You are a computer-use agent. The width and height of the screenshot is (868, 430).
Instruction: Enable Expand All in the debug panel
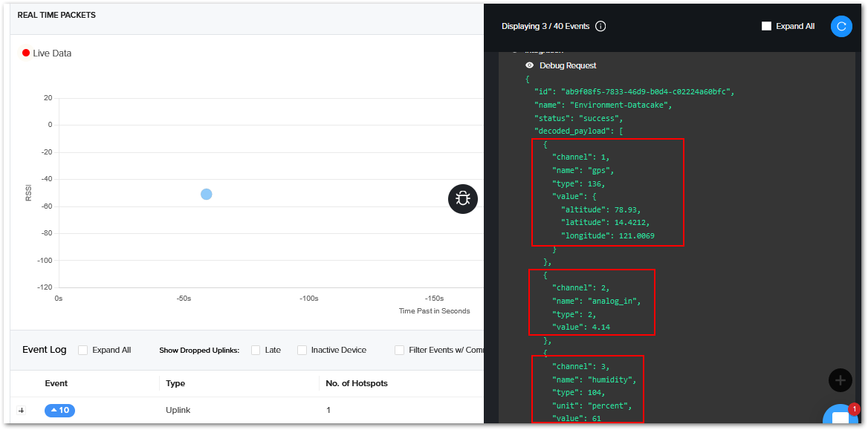pyautogui.click(x=767, y=26)
